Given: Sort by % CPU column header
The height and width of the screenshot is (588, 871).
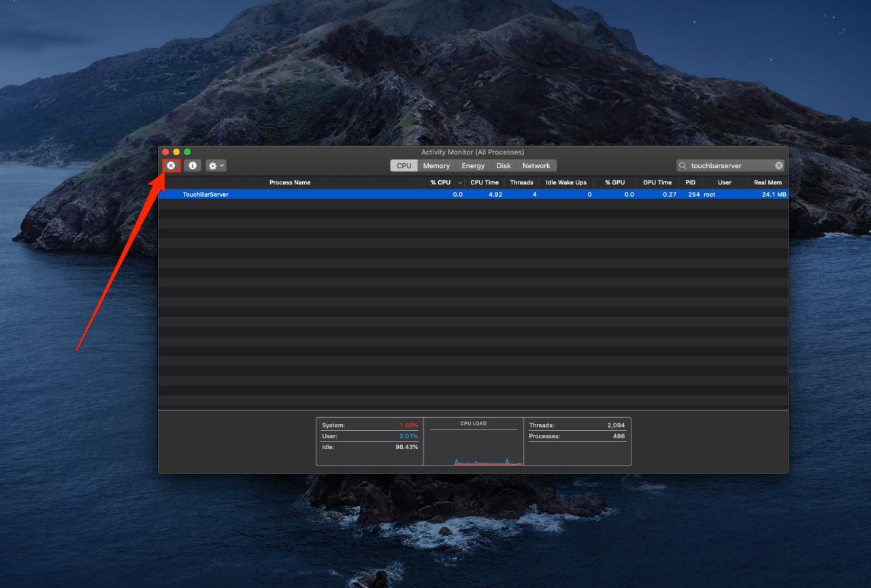Looking at the screenshot, I should coord(443,182).
